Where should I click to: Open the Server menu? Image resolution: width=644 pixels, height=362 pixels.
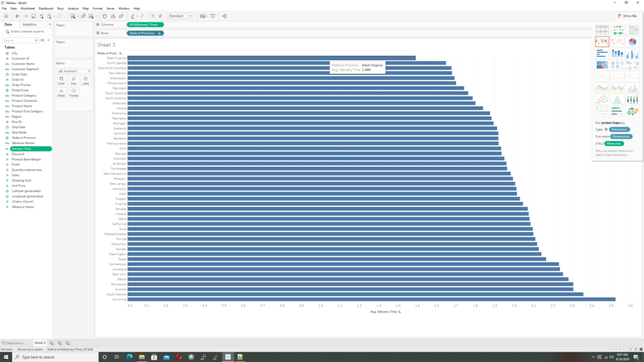pyautogui.click(x=110, y=8)
